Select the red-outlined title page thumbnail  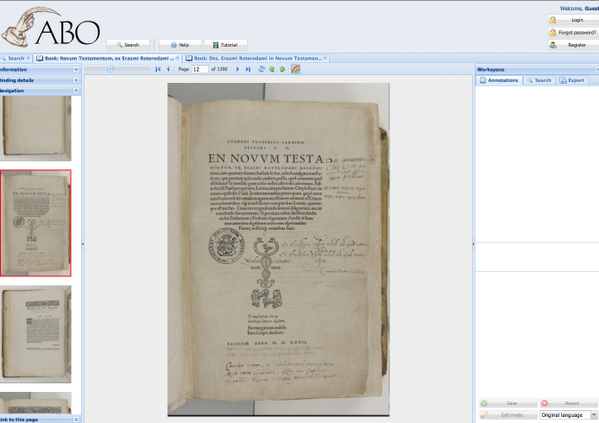(36, 223)
